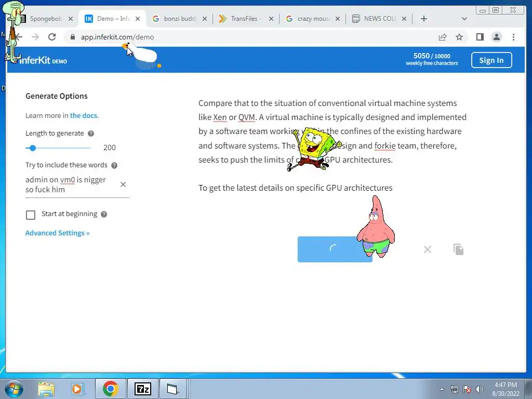This screenshot has width=532, height=399.
Task: Close the bonzi buddy tab
Action: 205,19
